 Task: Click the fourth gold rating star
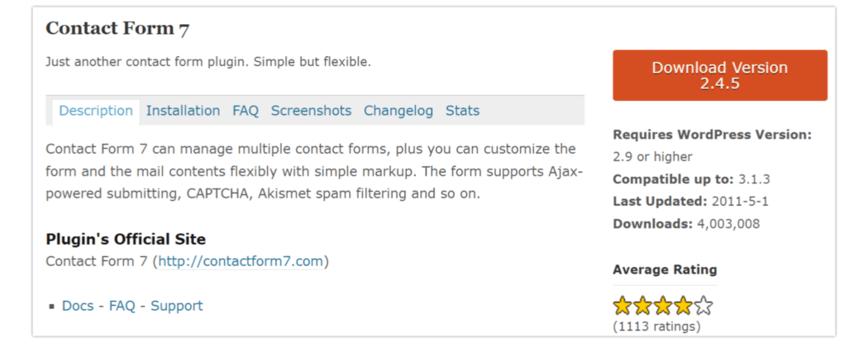[683, 305]
